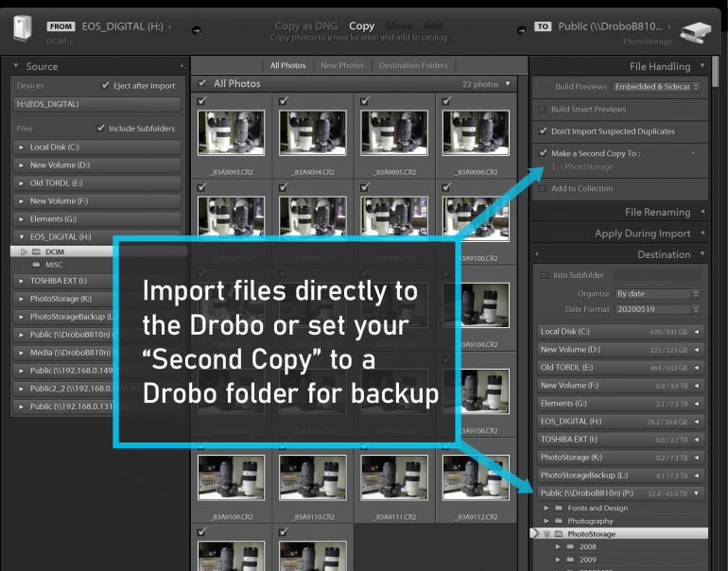728x571 pixels.
Task: Enable Into Subfolder checkbox
Action: pos(545,275)
